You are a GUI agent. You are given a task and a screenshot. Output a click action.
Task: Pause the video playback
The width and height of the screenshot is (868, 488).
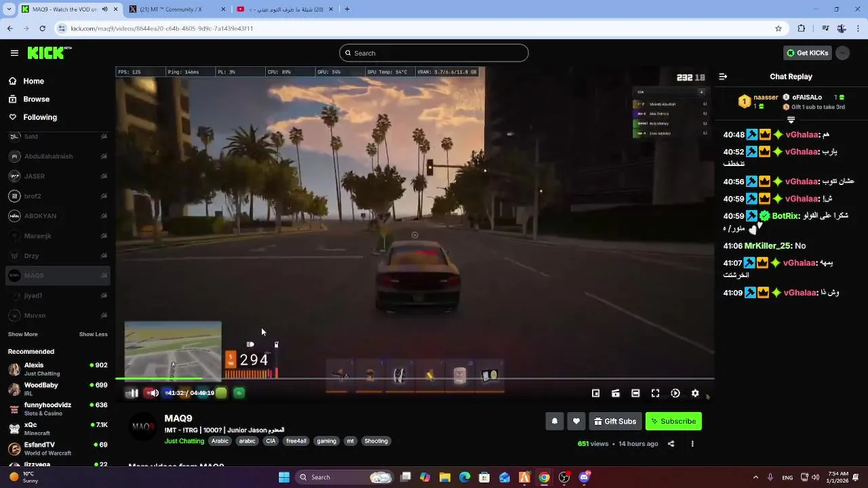click(x=134, y=393)
